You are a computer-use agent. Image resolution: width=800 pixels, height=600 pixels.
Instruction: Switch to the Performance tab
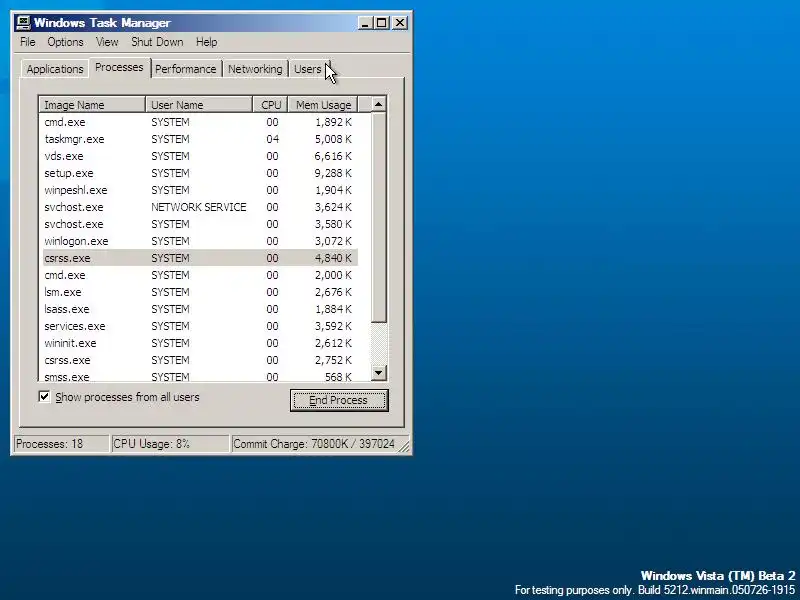pyautogui.click(x=186, y=69)
